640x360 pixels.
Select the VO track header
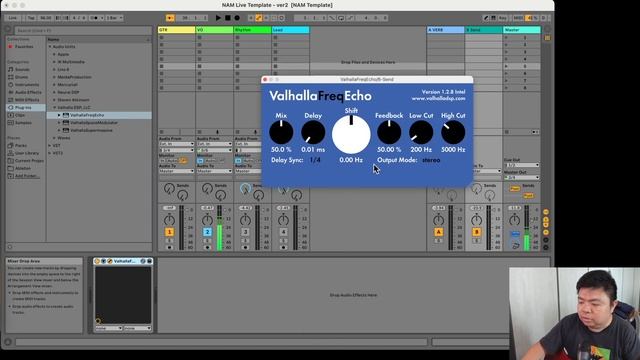click(x=214, y=30)
